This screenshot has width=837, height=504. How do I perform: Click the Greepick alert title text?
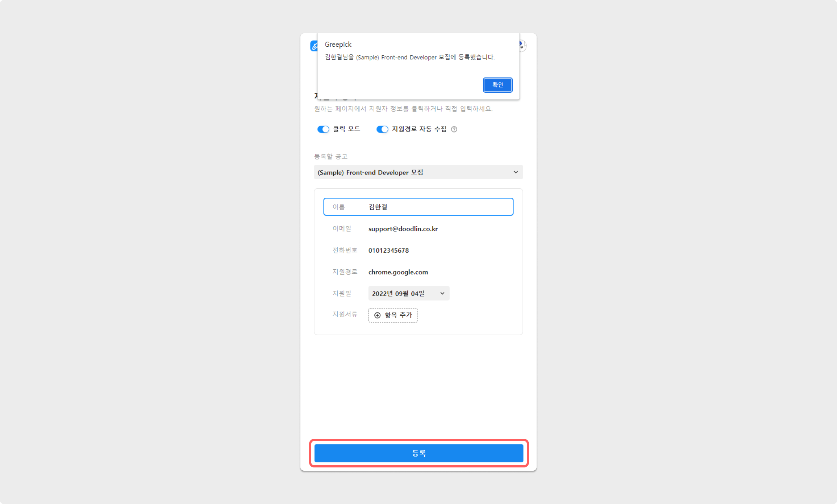pyautogui.click(x=338, y=45)
